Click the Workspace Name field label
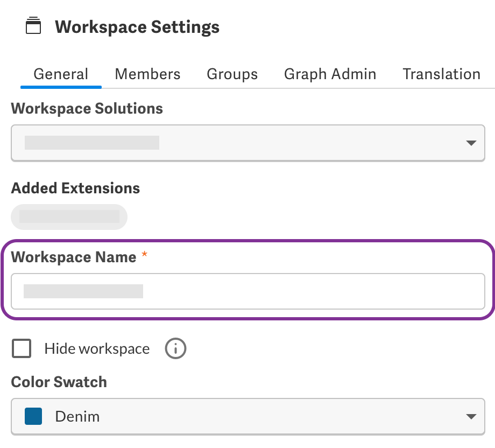495x448 pixels. [x=74, y=257]
